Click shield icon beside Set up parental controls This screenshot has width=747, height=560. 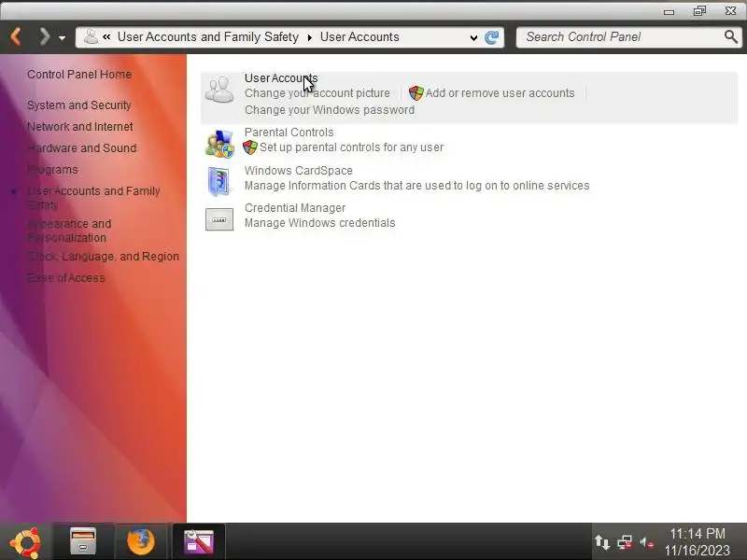coord(250,147)
